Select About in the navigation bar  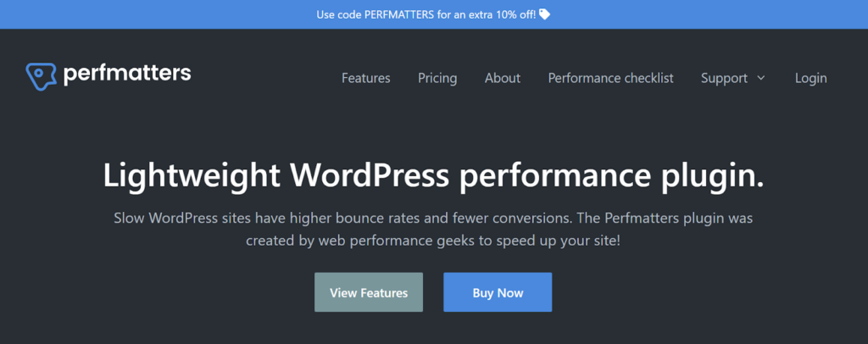(x=503, y=78)
